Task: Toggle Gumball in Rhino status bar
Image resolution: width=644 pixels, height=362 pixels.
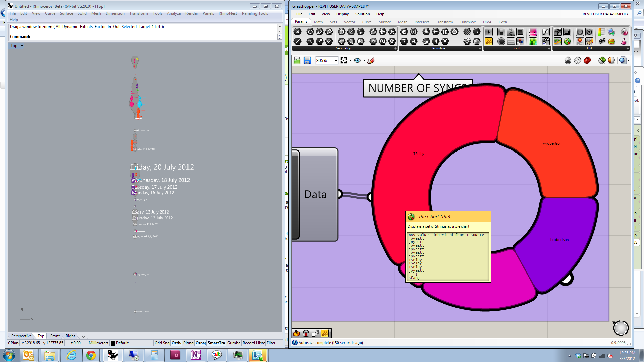Action: [234, 343]
